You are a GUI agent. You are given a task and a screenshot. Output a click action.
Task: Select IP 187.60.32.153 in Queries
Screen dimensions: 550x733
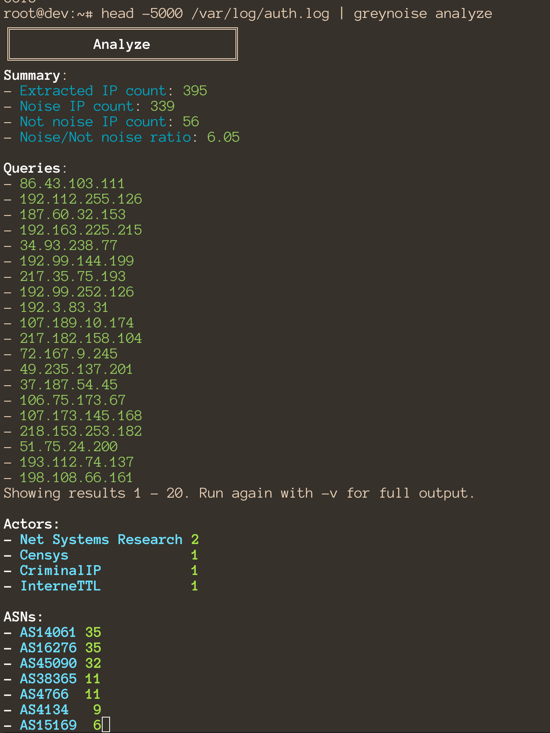click(72, 215)
